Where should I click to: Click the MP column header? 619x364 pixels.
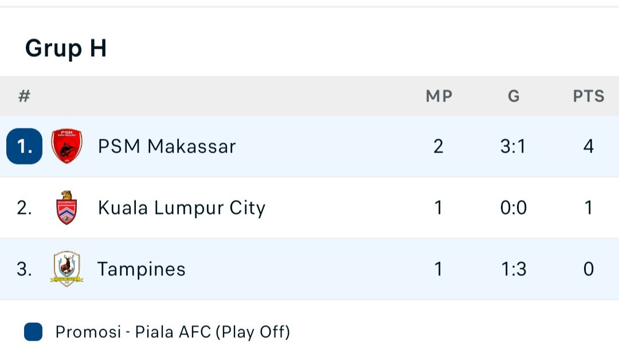[439, 96]
